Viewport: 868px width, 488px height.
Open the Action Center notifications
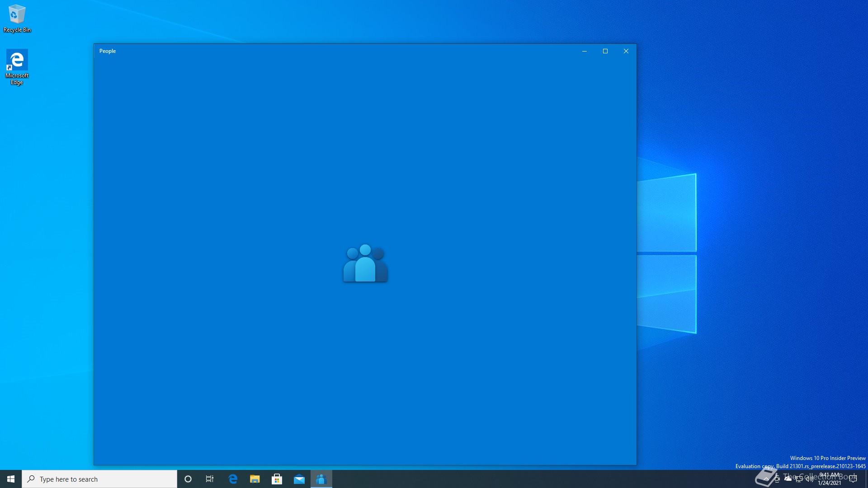click(853, 479)
